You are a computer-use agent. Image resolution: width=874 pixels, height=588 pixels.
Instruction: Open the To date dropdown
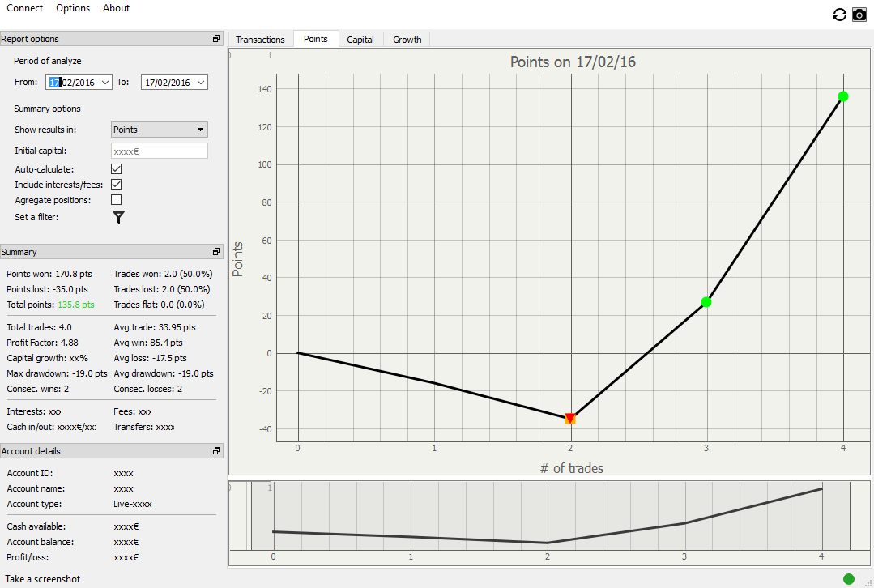coord(201,83)
